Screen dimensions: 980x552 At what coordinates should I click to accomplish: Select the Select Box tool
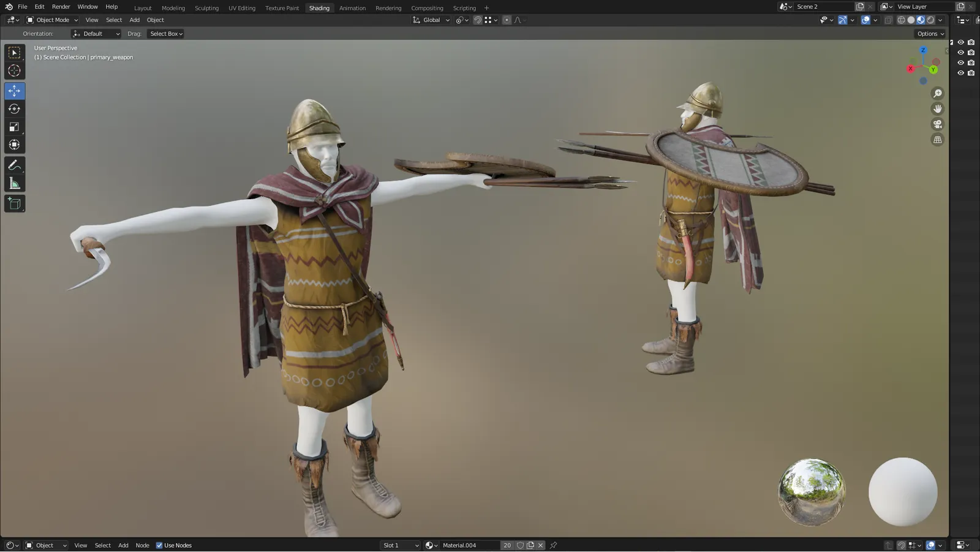pos(14,53)
